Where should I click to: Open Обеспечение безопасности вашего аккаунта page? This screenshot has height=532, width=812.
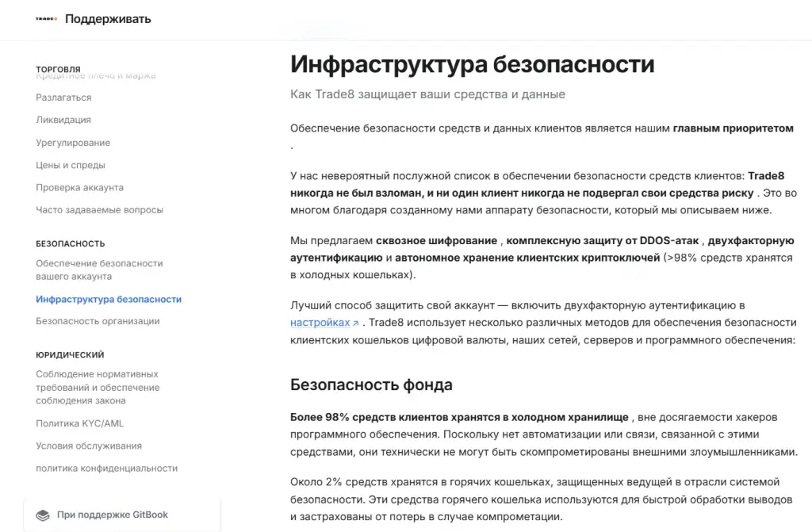pos(99,270)
